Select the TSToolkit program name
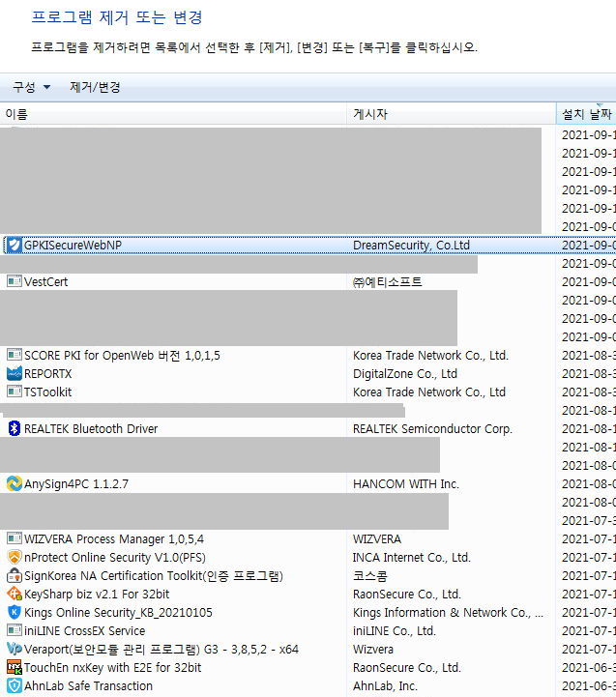This screenshot has height=697, width=616. pos(47,392)
